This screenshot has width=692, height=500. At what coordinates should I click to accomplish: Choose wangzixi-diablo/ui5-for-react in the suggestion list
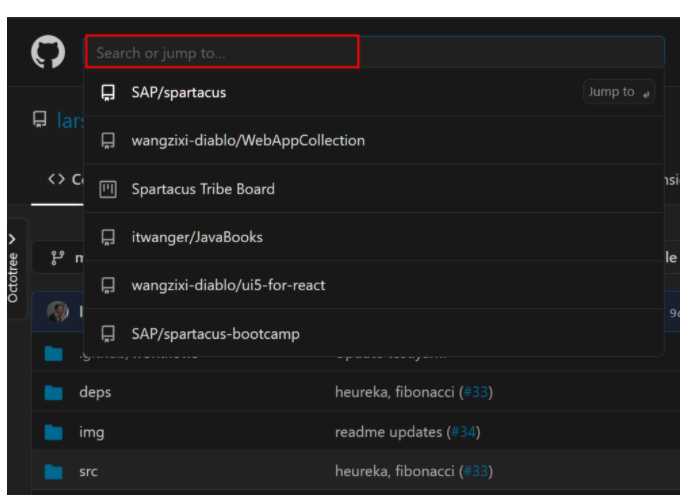(x=228, y=285)
